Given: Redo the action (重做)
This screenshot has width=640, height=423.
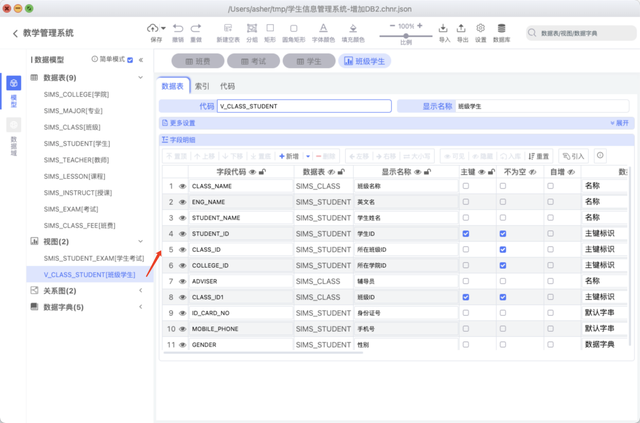Looking at the screenshot, I should pyautogui.click(x=196, y=28).
